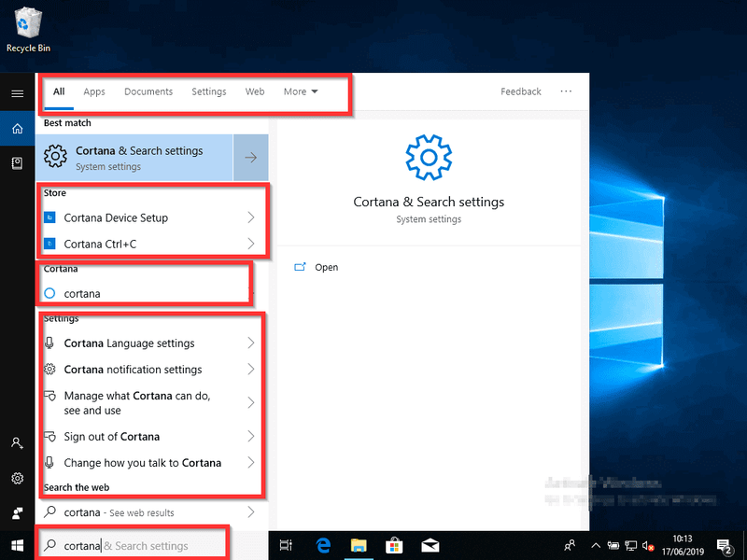
Task: Expand chevron for Sign out of Cortana
Action: pyautogui.click(x=251, y=436)
